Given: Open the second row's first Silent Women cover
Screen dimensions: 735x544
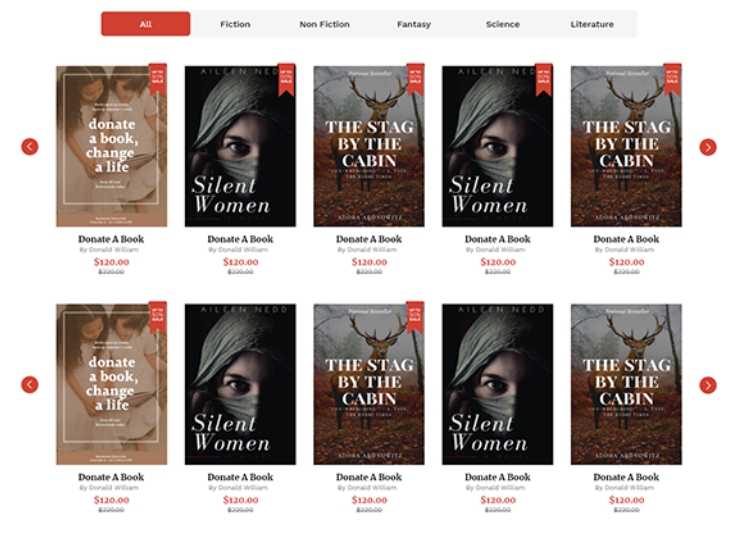Looking at the screenshot, I should (240, 384).
